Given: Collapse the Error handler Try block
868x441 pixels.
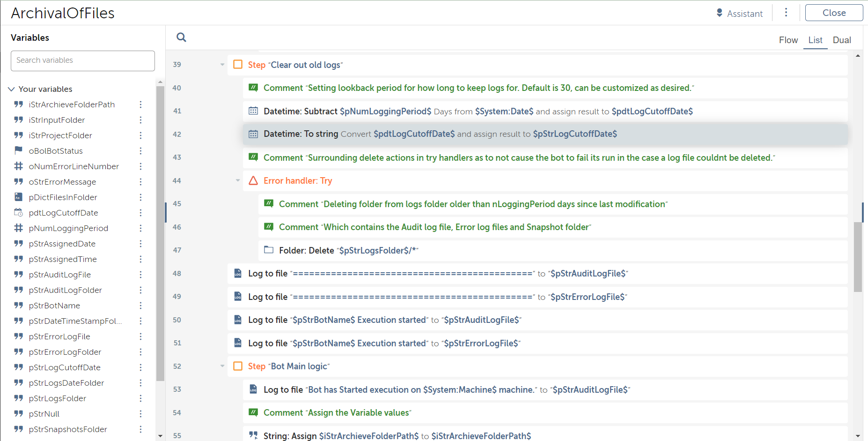Looking at the screenshot, I should click(x=238, y=181).
